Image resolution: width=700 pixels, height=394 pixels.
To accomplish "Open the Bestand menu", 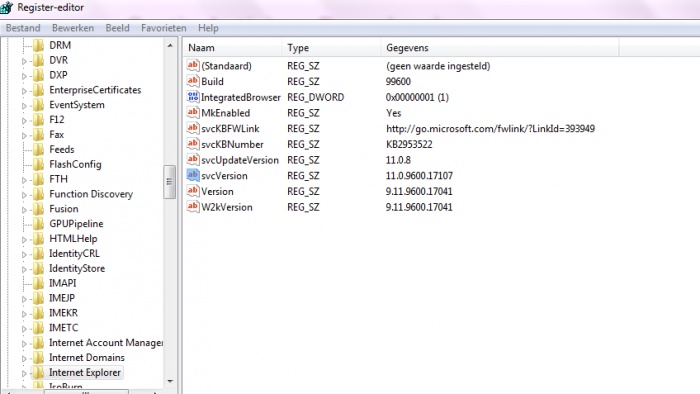I will 23,28.
